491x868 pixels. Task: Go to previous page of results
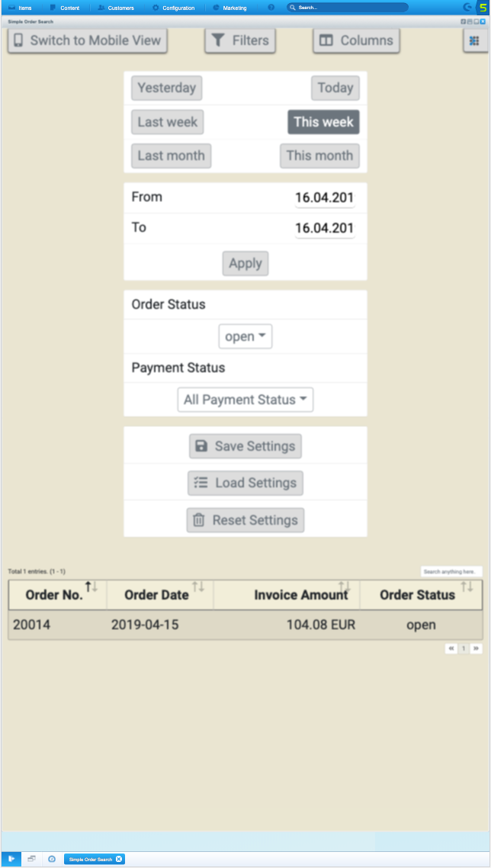(x=451, y=648)
